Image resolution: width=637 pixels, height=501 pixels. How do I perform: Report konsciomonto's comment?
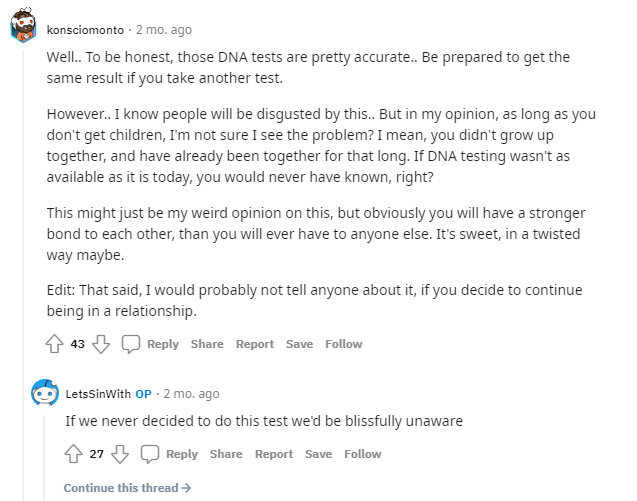pos(255,344)
